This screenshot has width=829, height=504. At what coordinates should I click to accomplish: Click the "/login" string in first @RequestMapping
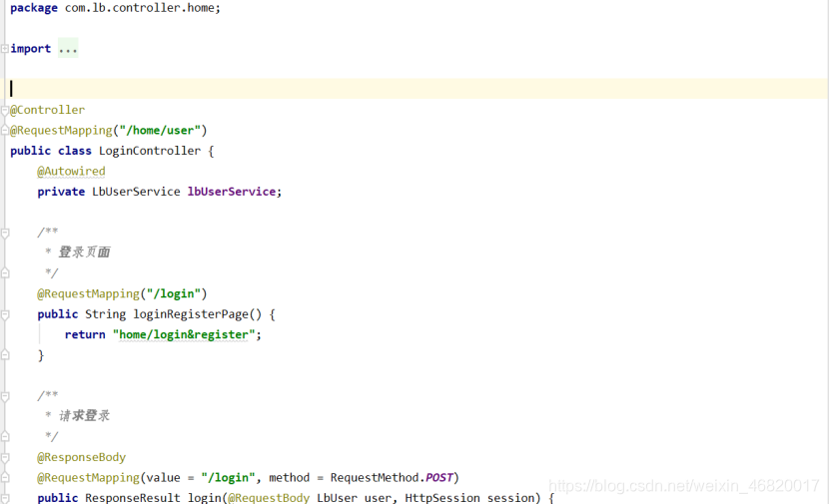[x=174, y=293]
